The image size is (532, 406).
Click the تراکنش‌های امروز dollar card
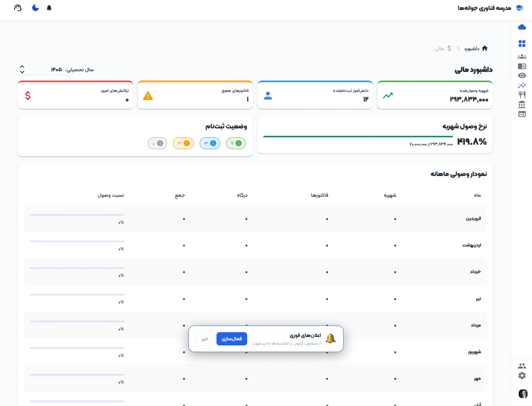75,95
